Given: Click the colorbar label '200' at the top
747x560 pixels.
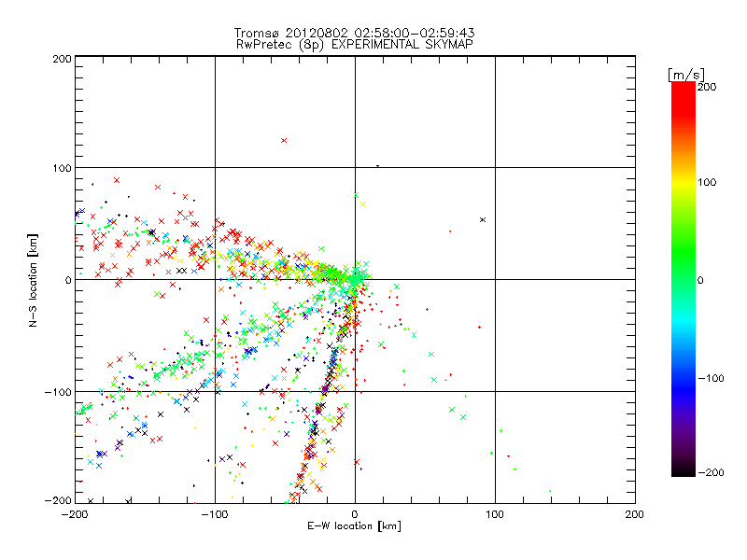Looking at the screenshot, I should pos(707,87).
